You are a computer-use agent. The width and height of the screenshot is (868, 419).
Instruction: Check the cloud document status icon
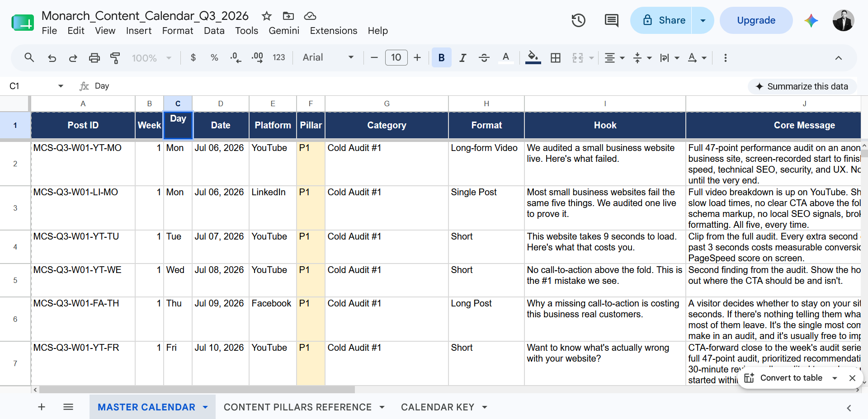pos(310,16)
